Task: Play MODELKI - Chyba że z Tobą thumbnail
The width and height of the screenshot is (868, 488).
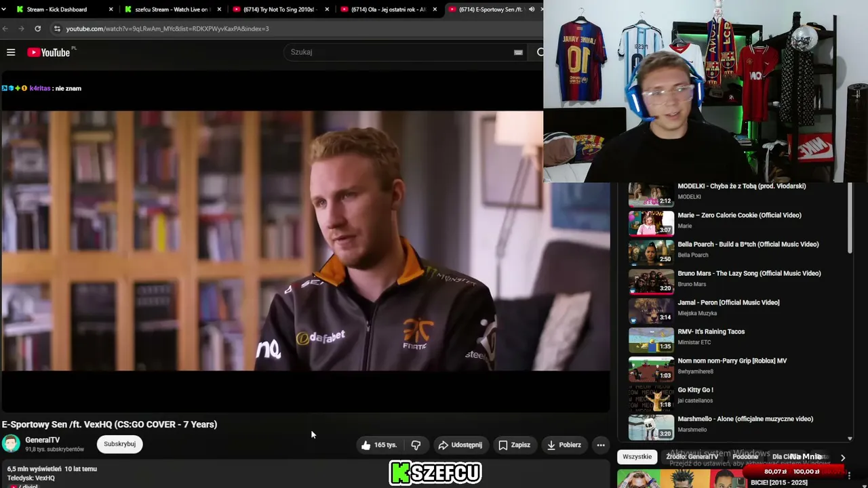Action: point(651,194)
